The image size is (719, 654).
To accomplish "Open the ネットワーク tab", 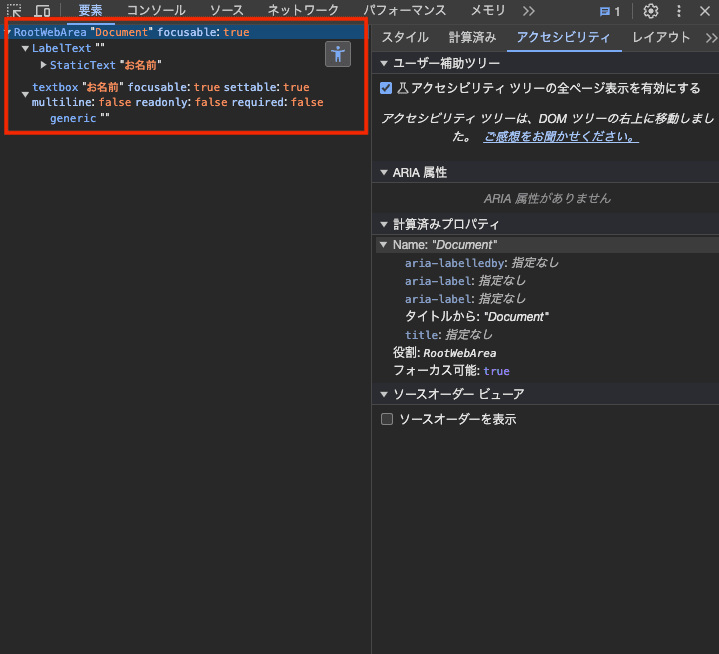I will pyautogui.click(x=303, y=10).
